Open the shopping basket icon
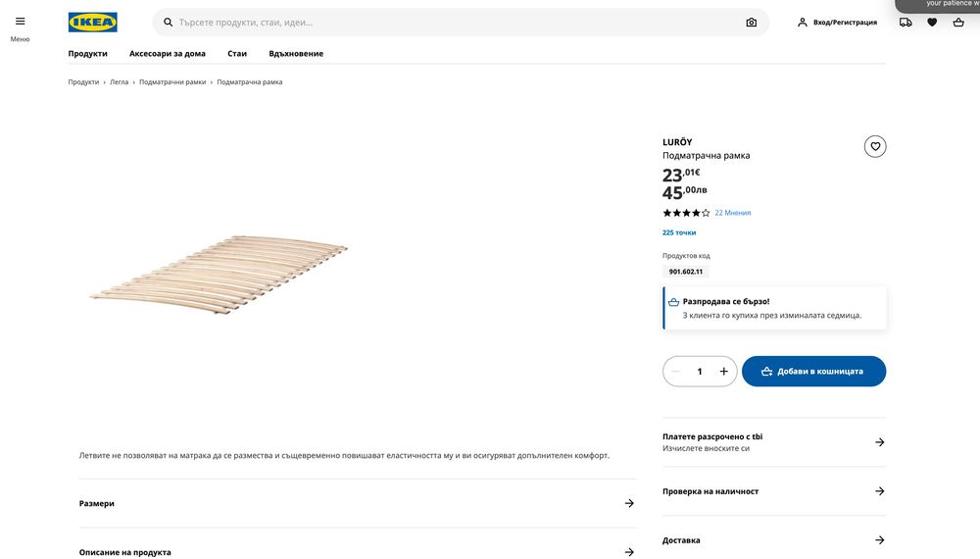This screenshot has height=559, width=980. [x=958, y=23]
